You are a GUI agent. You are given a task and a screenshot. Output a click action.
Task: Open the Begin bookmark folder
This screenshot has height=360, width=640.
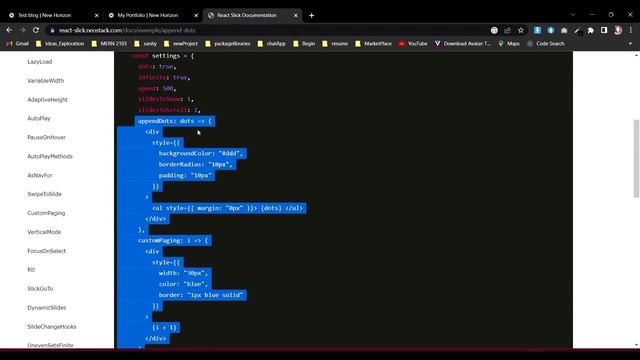coord(304,44)
